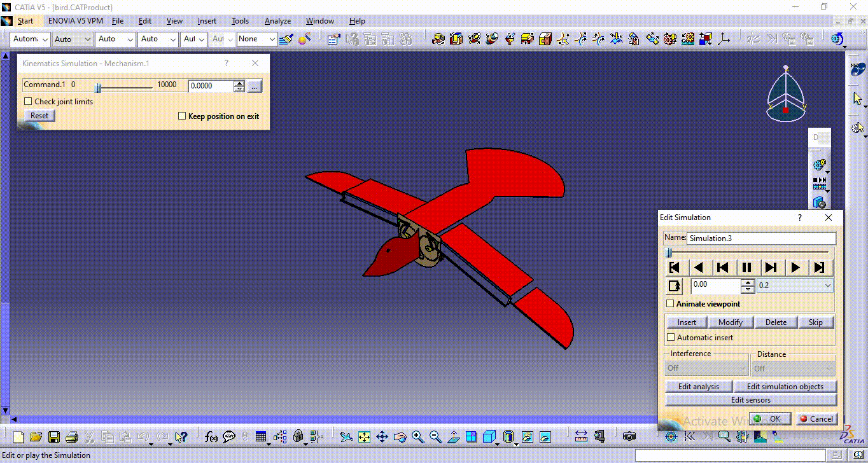The image size is (868, 463).
Task: Click the Zoom Out magnifier icon
Action: pos(435,437)
